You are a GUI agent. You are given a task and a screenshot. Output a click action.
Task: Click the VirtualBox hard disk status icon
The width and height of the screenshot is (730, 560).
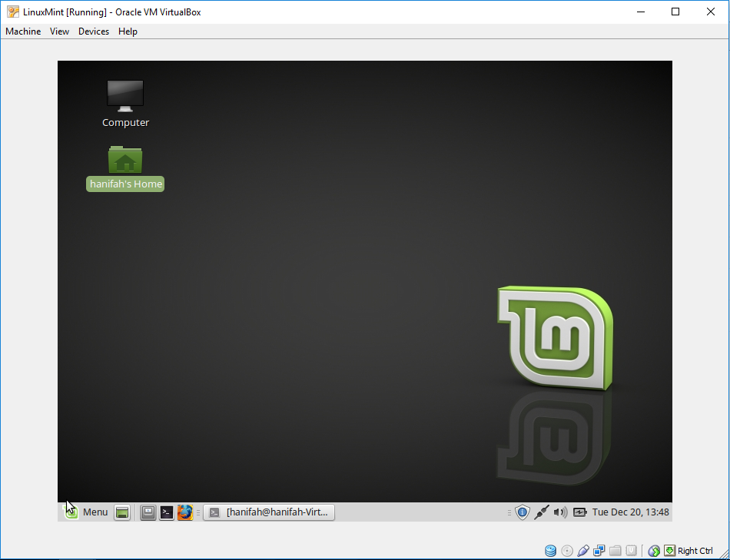coord(550,550)
